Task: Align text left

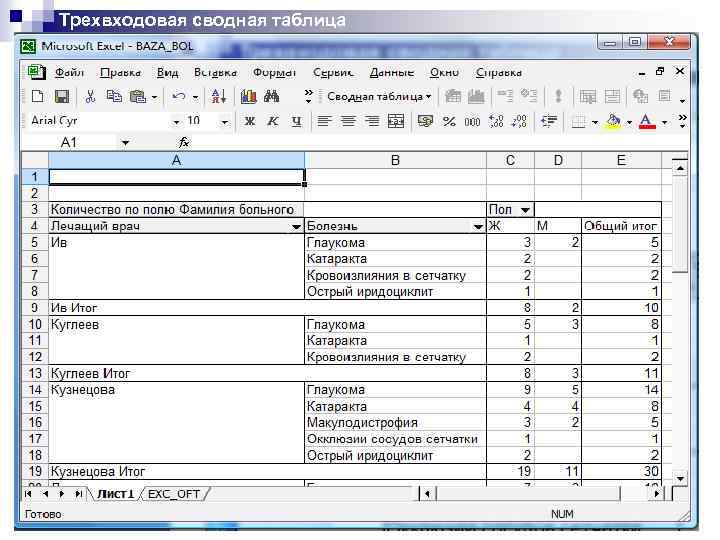Action: click(x=324, y=121)
